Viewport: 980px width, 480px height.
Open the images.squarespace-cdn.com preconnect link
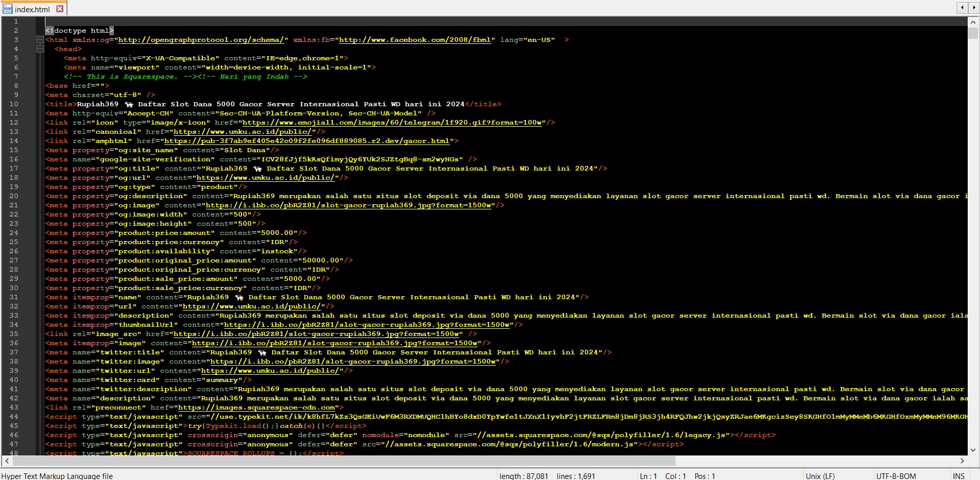[x=256, y=407]
